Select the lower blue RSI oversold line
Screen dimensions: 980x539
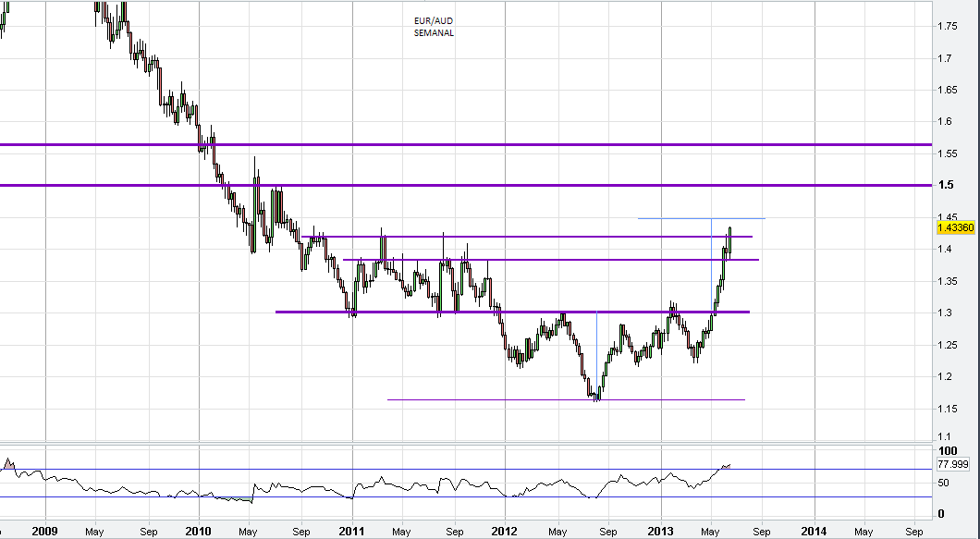click(466, 497)
